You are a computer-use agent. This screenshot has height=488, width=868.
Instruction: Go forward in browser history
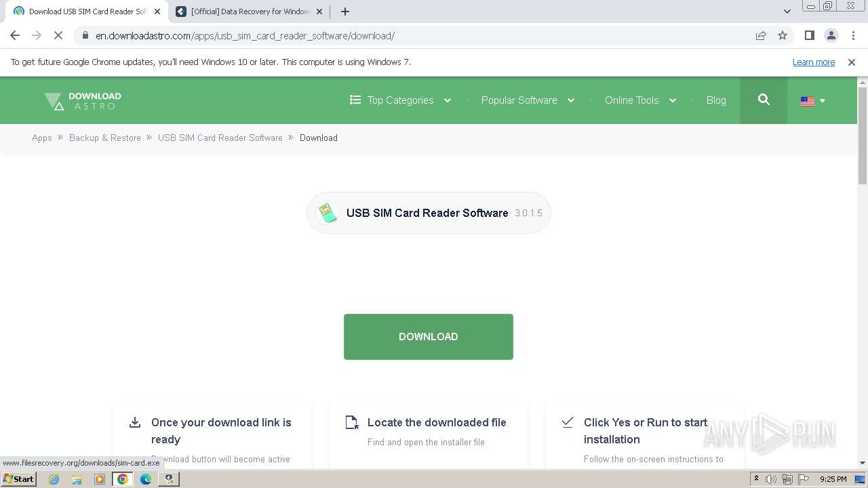pyautogui.click(x=37, y=36)
